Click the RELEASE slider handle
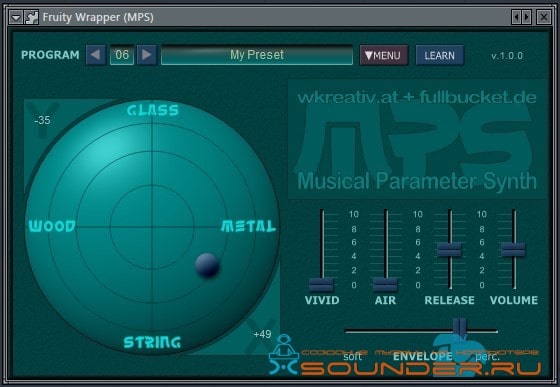This screenshot has height=387, width=560. pos(449,250)
